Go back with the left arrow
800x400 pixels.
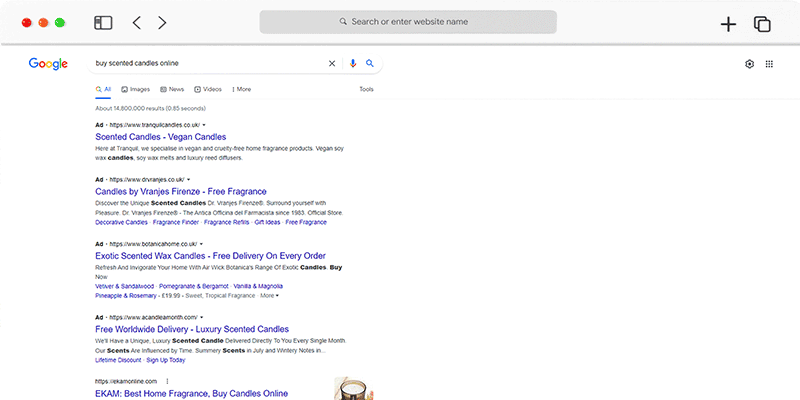136,22
